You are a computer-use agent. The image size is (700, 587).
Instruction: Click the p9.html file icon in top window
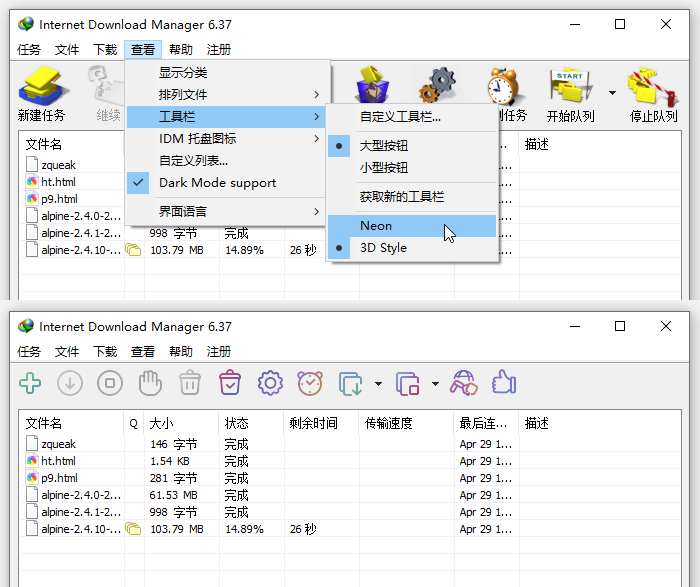[32, 199]
